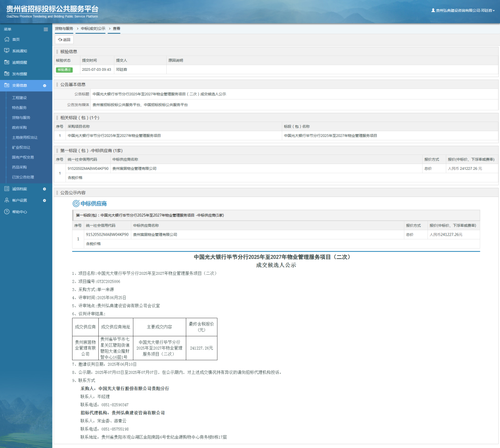Click the 成交候选人公示 subtitle
The image size is (500, 448).
[276, 265]
